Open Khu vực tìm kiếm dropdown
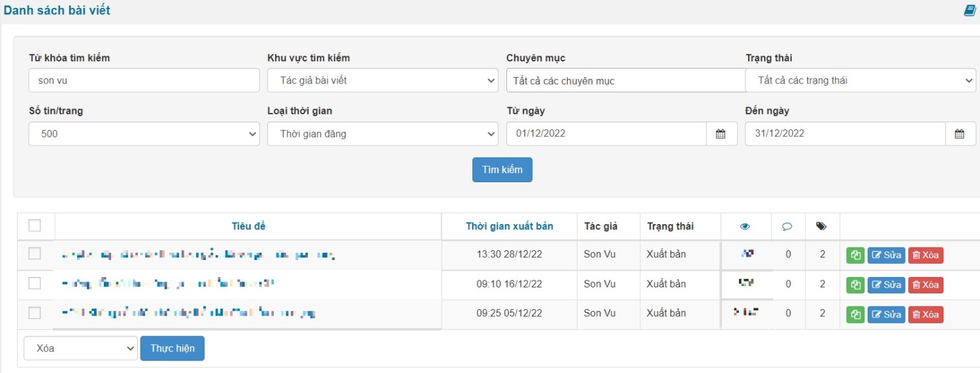The image size is (980, 373). pos(383,80)
